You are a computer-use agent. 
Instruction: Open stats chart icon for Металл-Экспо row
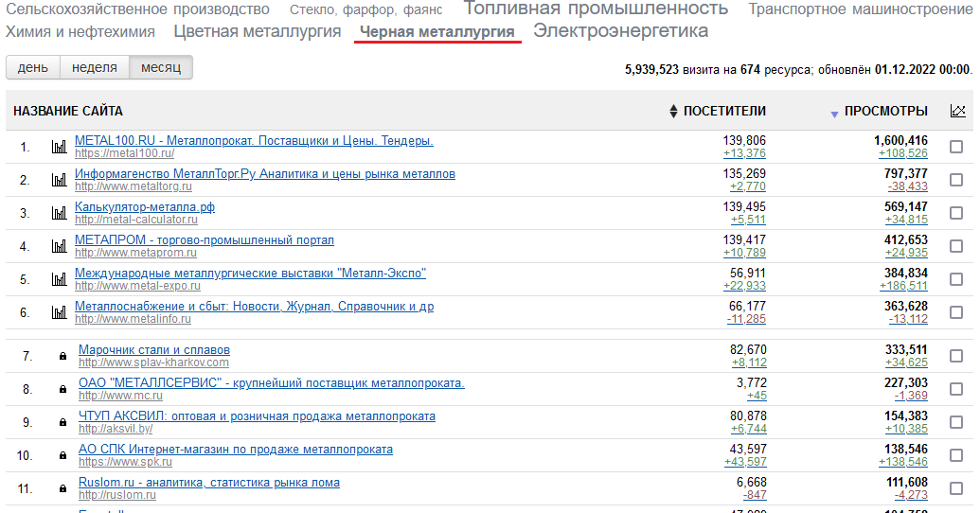pyautogui.click(x=59, y=280)
